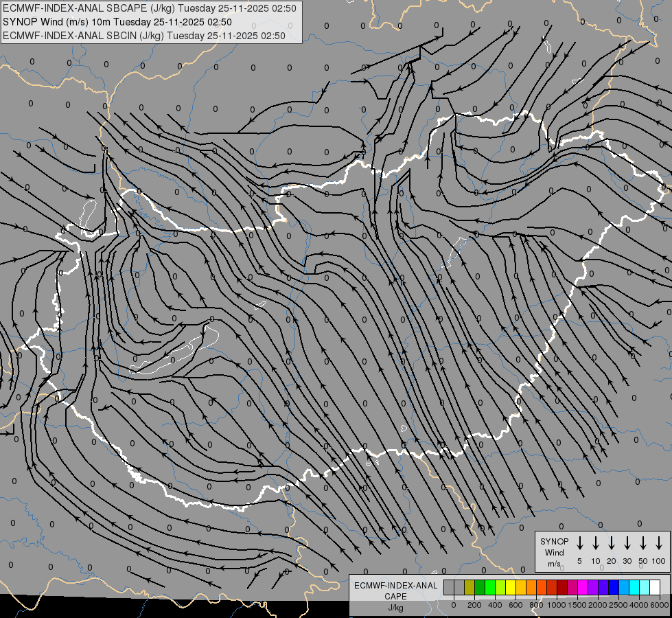Click the wind legend arrow above 100
672x618 pixels.
pyautogui.click(x=659, y=543)
